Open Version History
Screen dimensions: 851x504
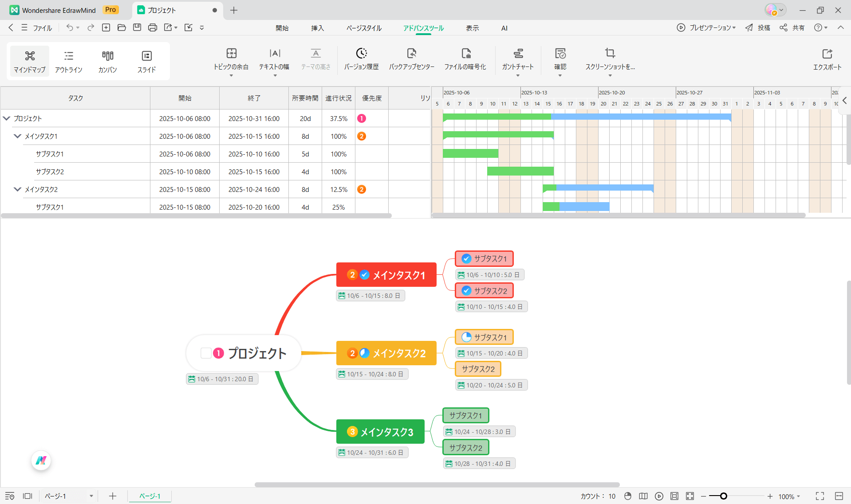(x=361, y=59)
